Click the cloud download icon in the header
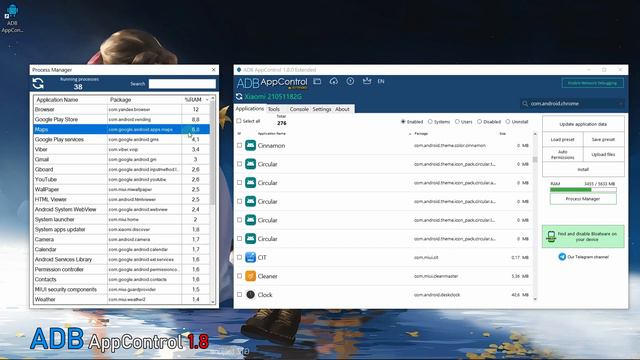 333,81
